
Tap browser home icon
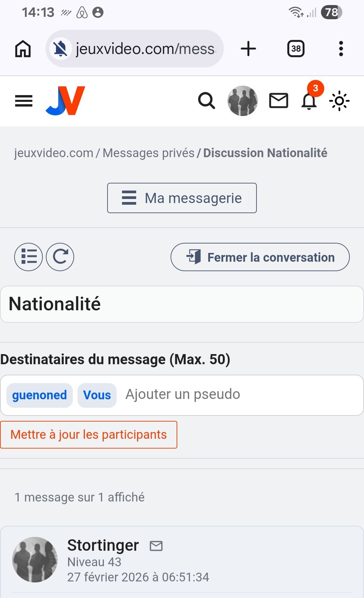(23, 49)
